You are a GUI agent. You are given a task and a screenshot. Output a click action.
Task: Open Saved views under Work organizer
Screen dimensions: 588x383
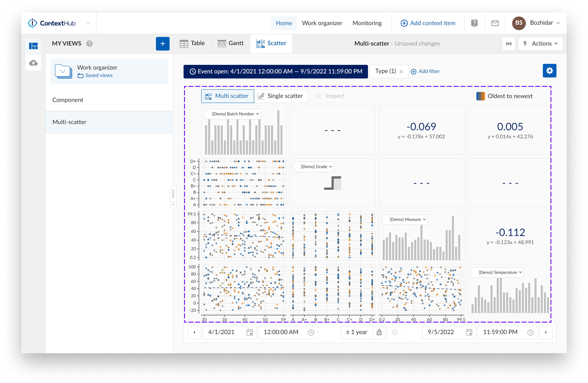pos(99,75)
